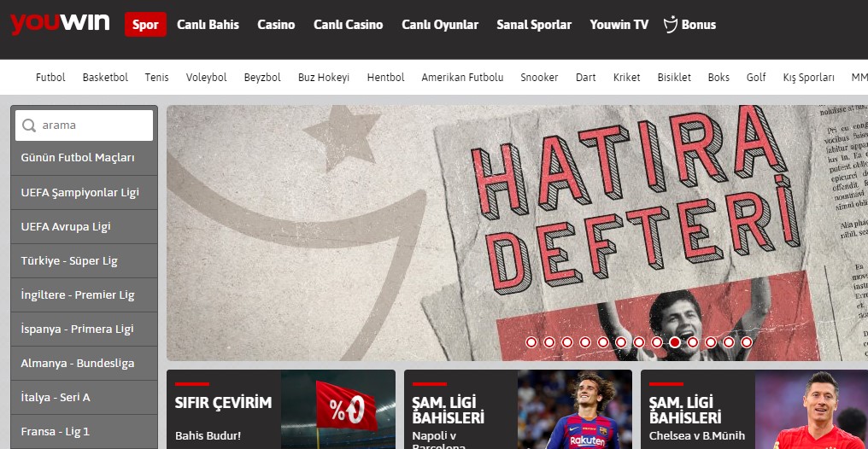Go to Amerikan Futbolu category
868x449 pixels.
click(462, 78)
